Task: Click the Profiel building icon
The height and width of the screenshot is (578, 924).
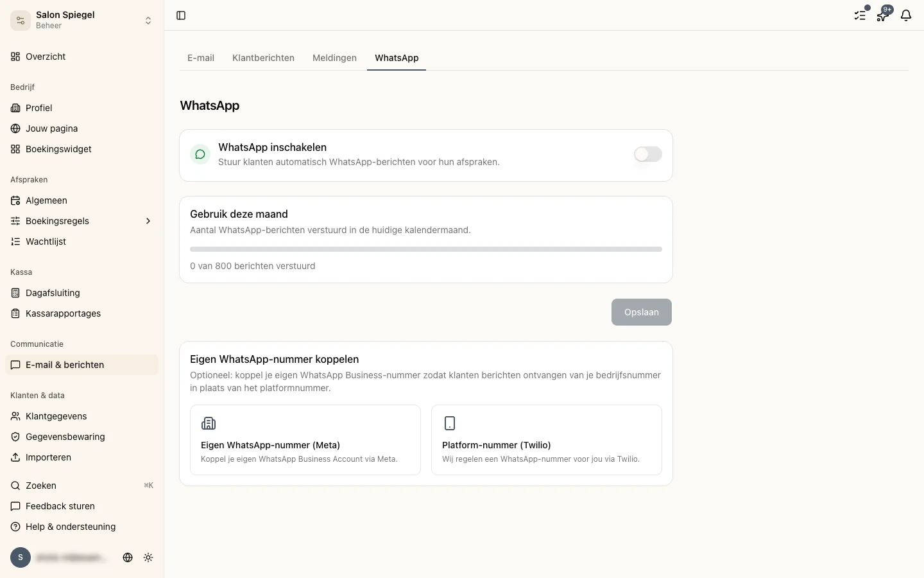Action: click(x=15, y=108)
